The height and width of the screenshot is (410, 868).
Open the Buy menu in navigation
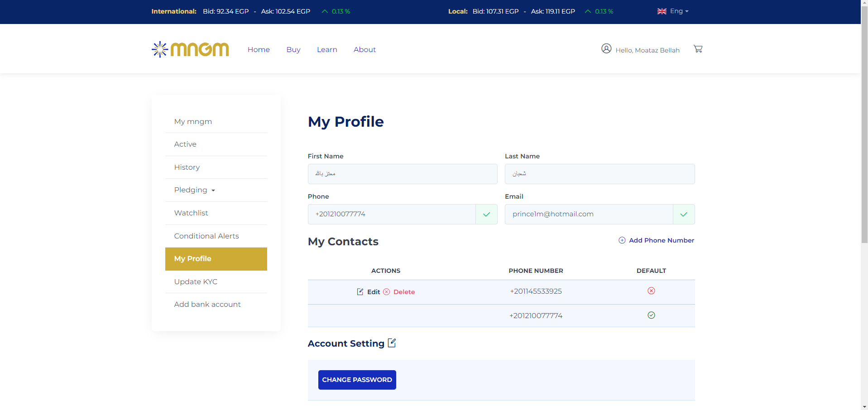point(293,50)
